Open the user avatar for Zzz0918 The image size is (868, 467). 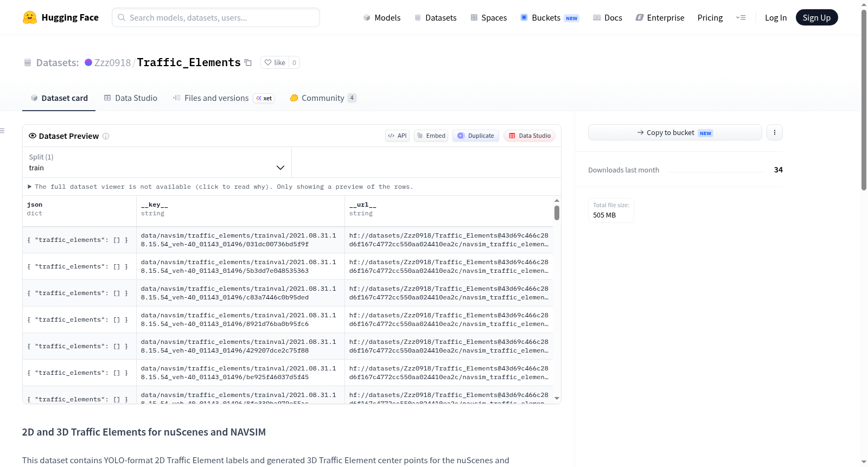(x=88, y=62)
